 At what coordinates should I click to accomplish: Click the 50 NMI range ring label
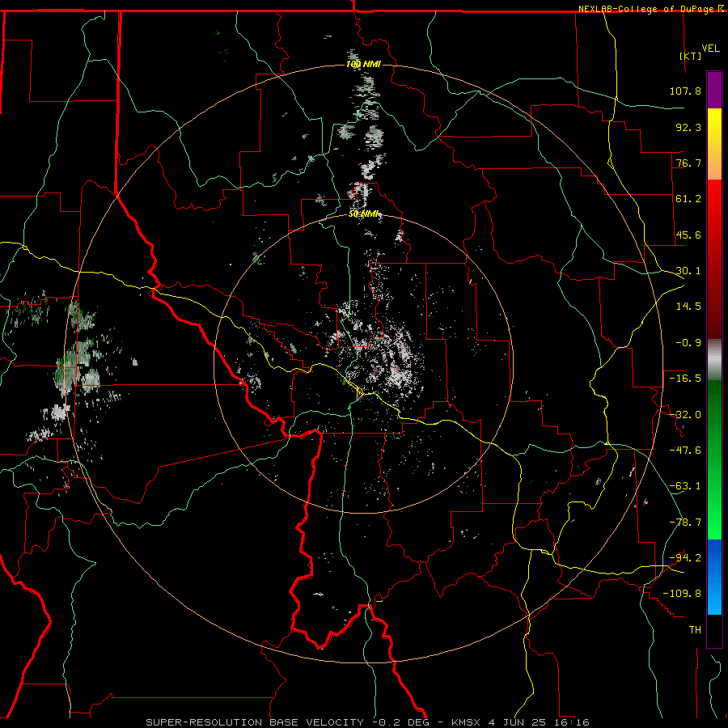coord(363,214)
